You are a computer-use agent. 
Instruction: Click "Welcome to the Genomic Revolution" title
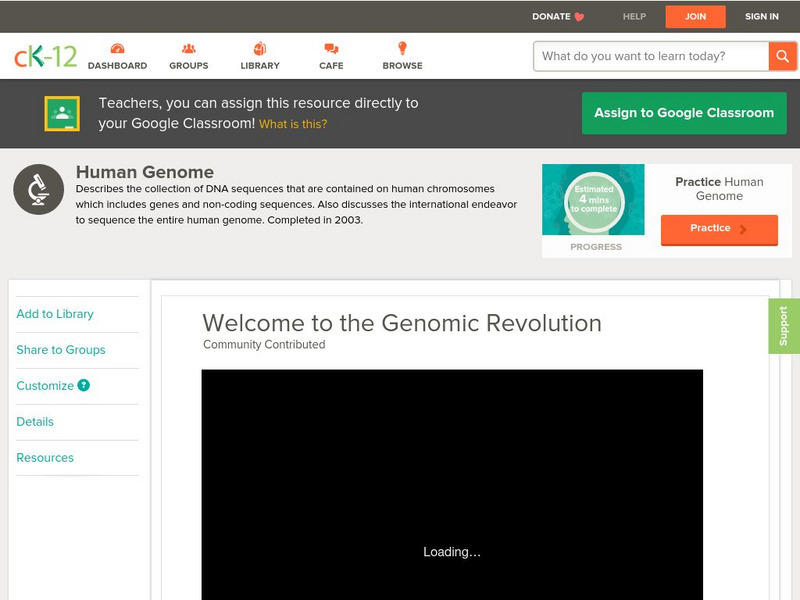(402, 323)
